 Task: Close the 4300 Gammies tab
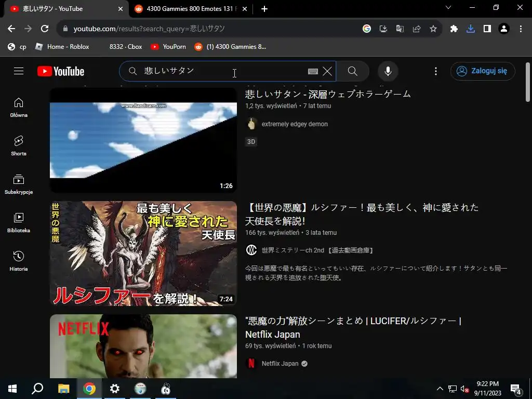245,9
